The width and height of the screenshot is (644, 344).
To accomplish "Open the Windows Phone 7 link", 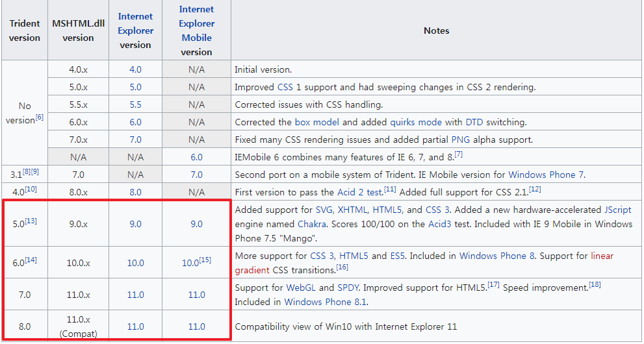I will tap(546, 175).
